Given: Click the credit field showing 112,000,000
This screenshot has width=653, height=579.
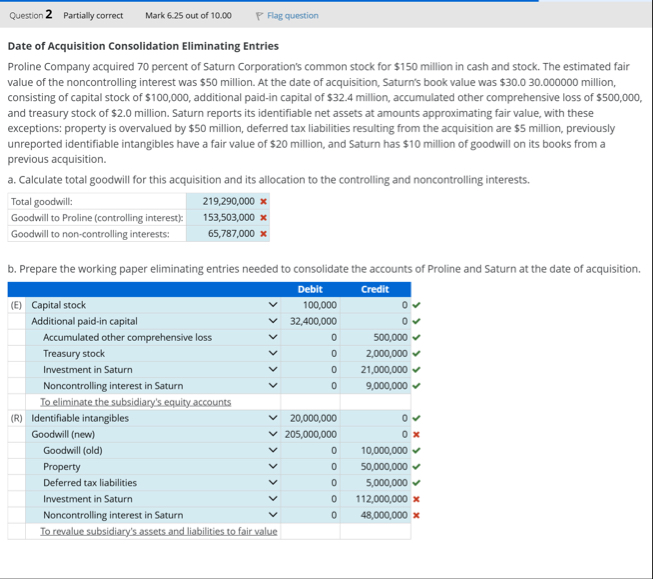Looking at the screenshot, I should [375, 499].
